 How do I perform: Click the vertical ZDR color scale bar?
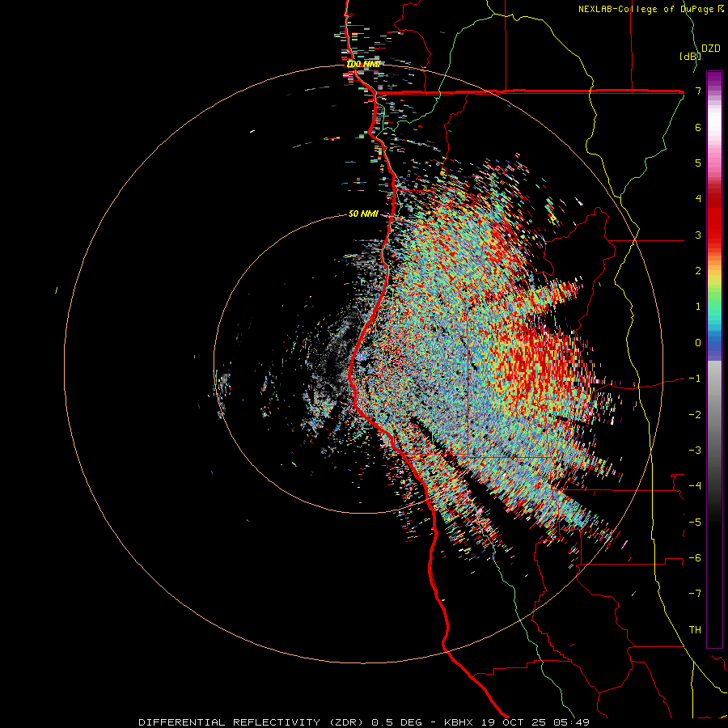tap(714, 359)
